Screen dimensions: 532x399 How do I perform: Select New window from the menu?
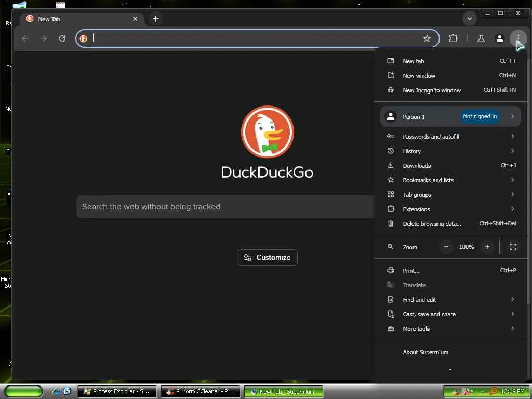click(451, 76)
